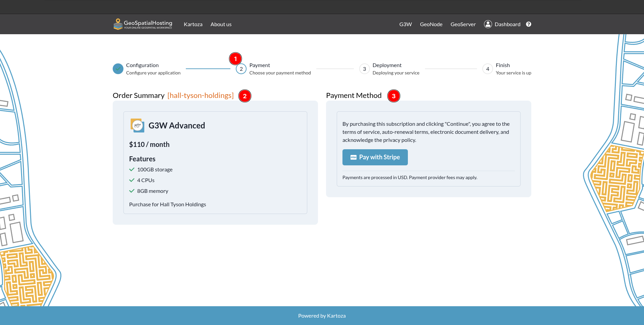Image resolution: width=644 pixels, height=325 pixels.
Task: Click the Deployment step label
Action: 387,65
